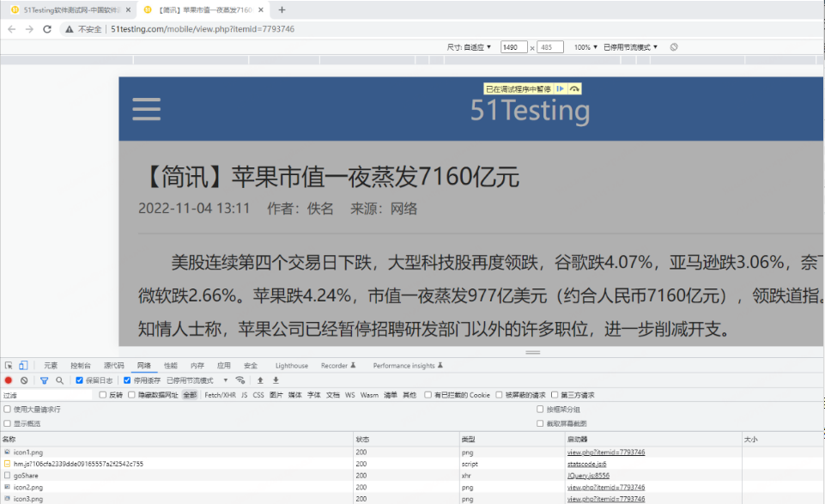Switch to 安全 Security tab
This screenshot has height=504, width=825.
pyautogui.click(x=251, y=365)
